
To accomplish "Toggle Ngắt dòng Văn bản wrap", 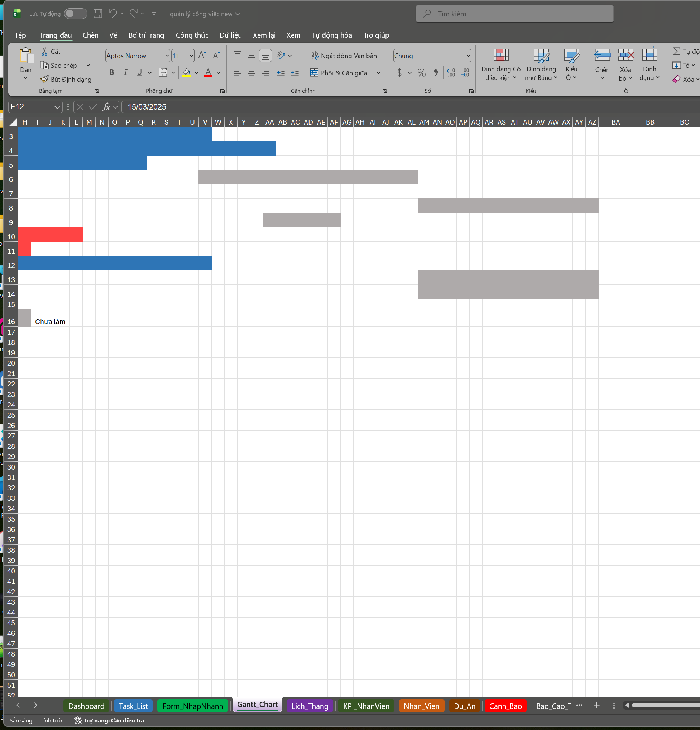I will pyautogui.click(x=344, y=56).
